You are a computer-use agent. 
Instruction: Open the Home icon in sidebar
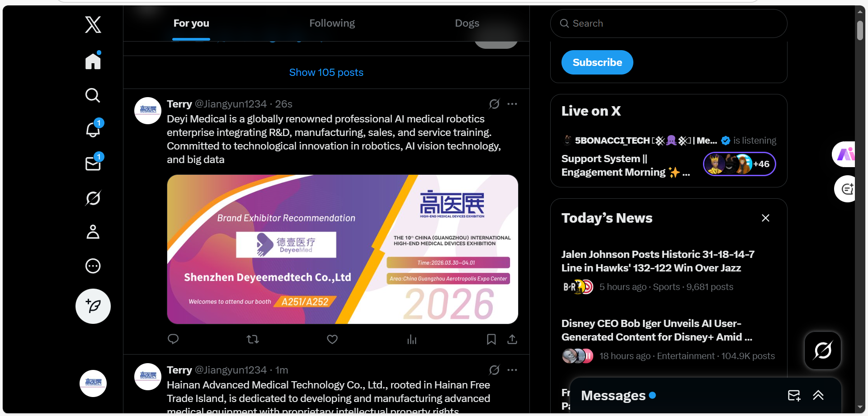93,61
